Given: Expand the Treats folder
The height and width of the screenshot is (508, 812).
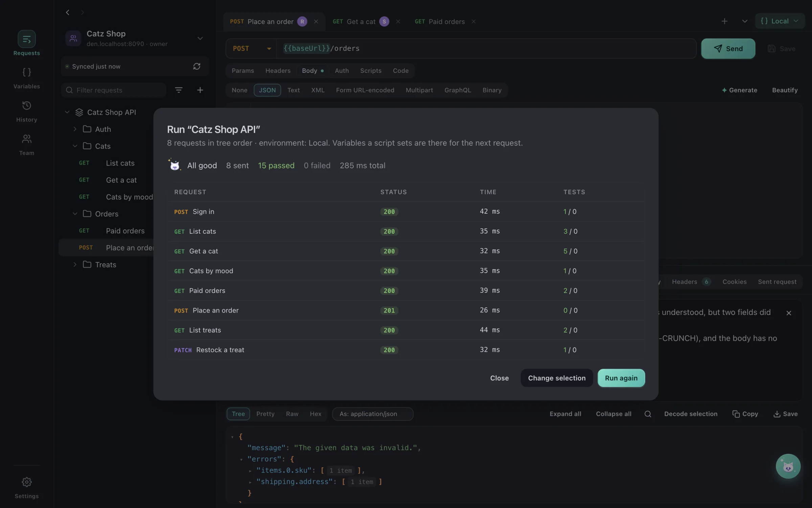Looking at the screenshot, I should (75, 264).
